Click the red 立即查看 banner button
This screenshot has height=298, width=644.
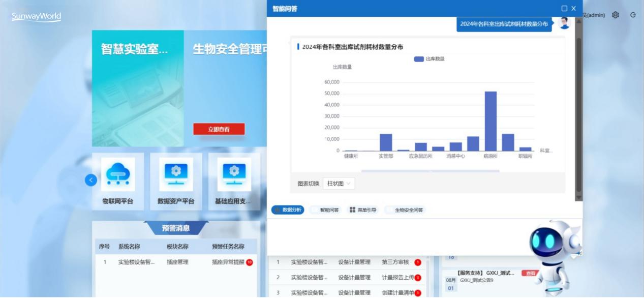(219, 129)
